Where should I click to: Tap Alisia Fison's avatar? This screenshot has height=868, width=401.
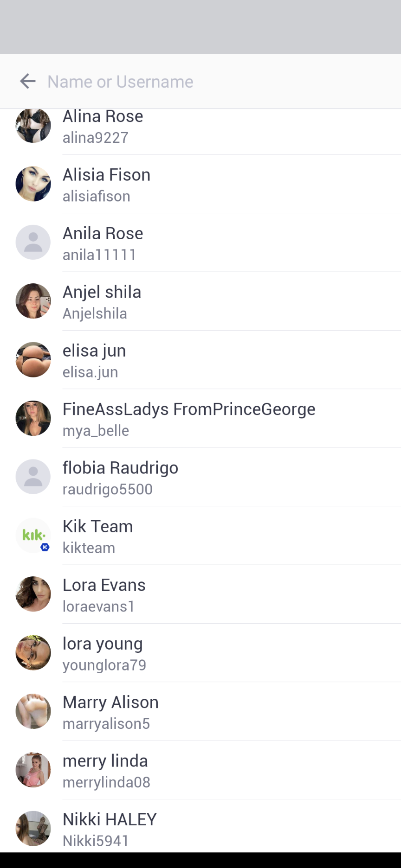33,184
